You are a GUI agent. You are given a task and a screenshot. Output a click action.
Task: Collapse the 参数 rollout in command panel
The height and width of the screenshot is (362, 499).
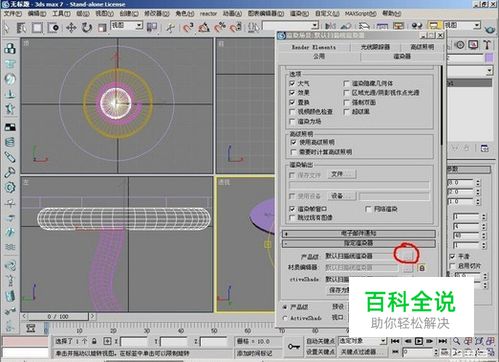469,170
